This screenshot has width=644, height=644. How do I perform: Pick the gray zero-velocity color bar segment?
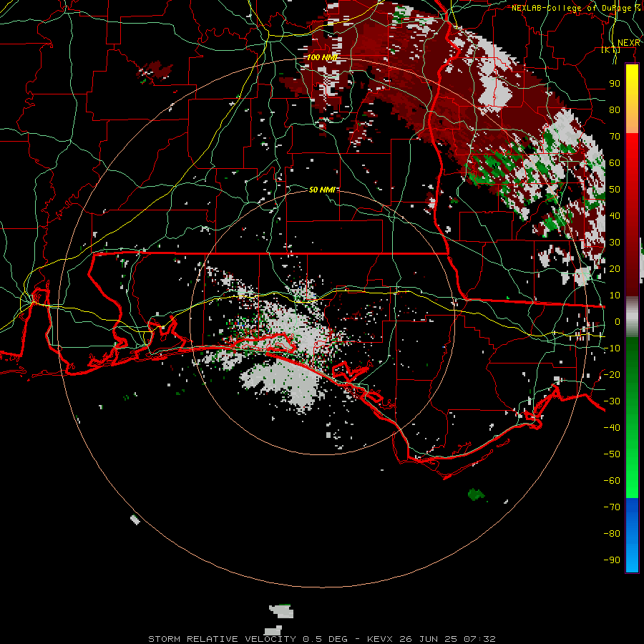point(632,317)
